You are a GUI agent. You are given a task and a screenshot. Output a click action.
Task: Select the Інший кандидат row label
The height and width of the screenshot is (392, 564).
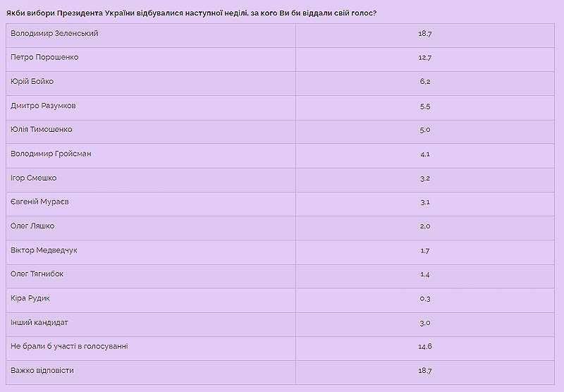[x=39, y=323]
